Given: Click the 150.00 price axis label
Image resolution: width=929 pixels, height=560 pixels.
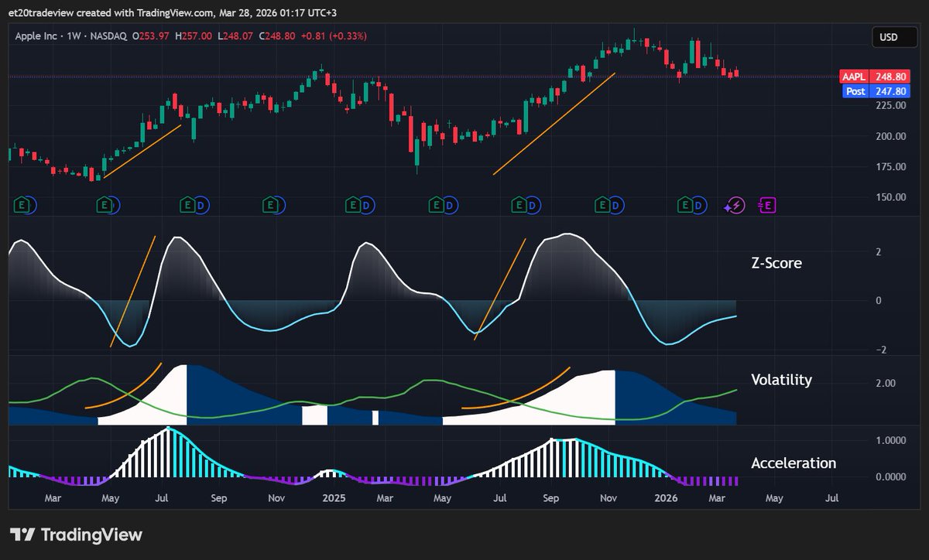Looking at the screenshot, I should coord(890,196).
